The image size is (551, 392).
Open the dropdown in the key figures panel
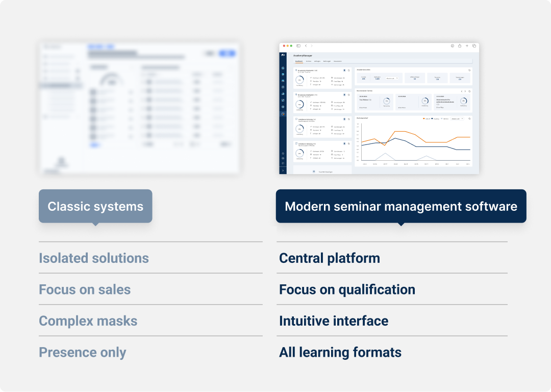[392, 78]
